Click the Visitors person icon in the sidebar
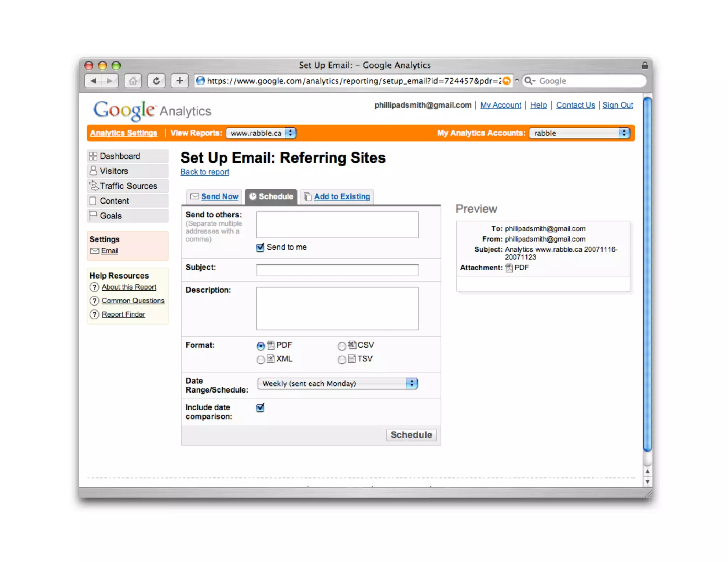 tap(93, 171)
